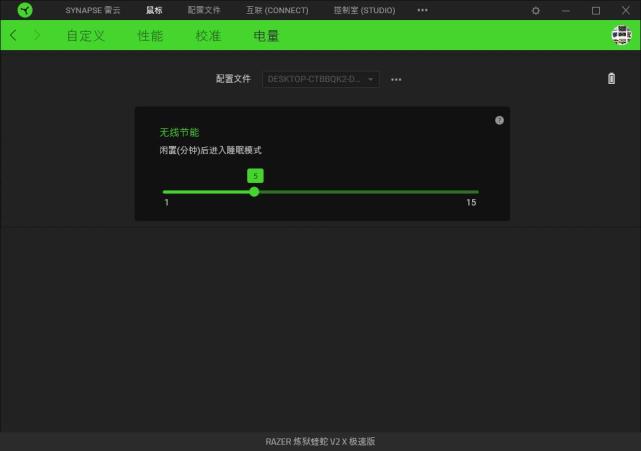Click the slider track near 15
641x451 pixels.
[470, 191]
